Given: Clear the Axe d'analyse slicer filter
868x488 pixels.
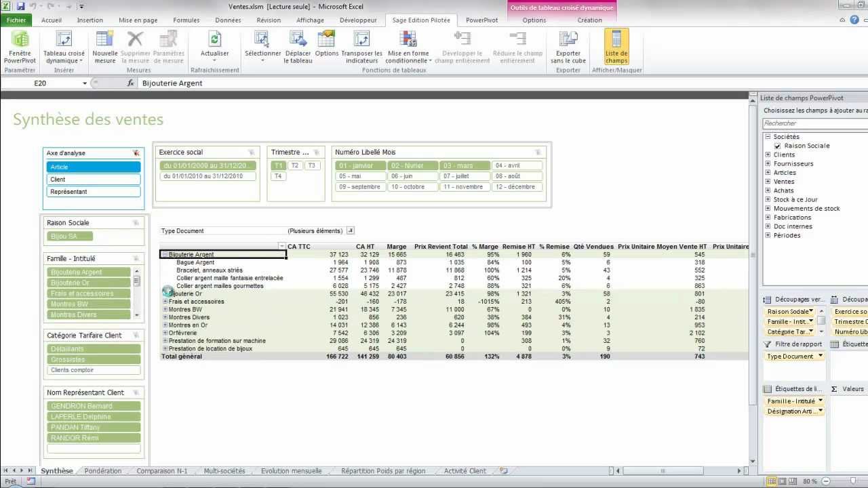Looking at the screenshot, I should [136, 153].
